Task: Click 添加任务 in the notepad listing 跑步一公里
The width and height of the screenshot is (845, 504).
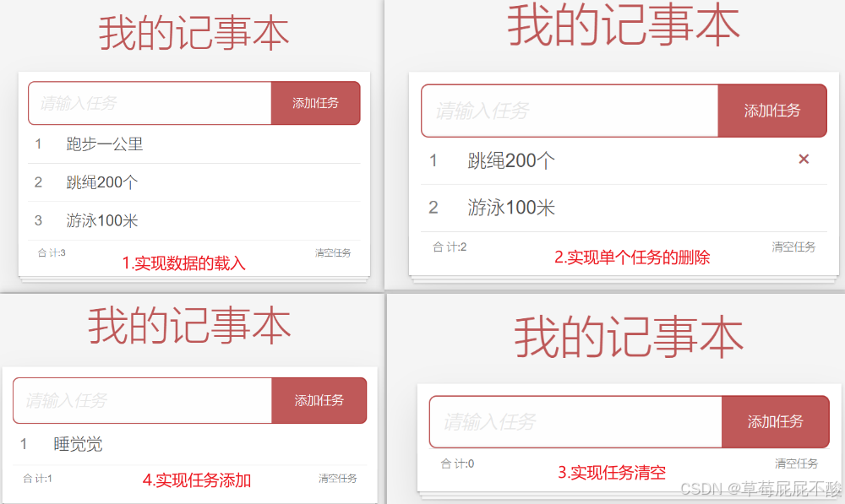Action: pos(316,103)
